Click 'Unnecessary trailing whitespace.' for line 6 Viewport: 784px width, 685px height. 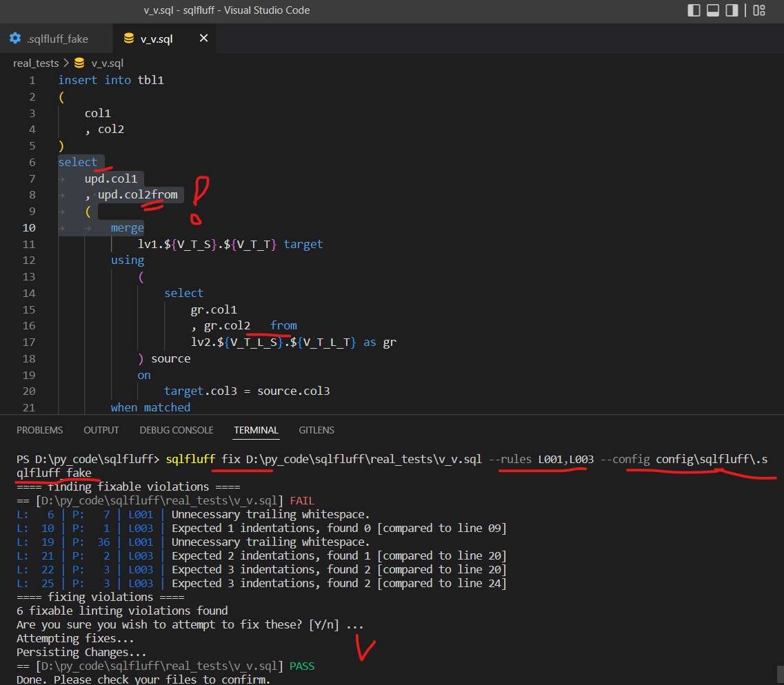click(270, 515)
